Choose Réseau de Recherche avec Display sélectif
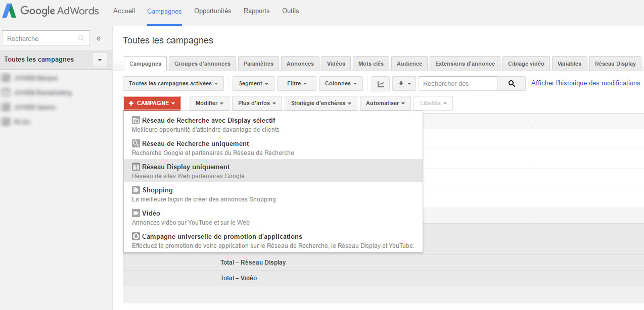Viewport: 644px width, 310px height. pos(273,125)
